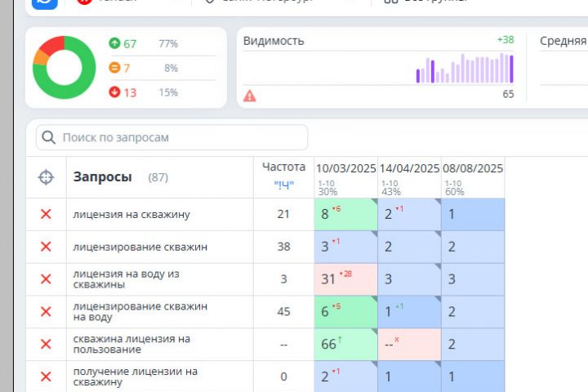588x392 pixels.
Task: Click the orange unchanged icon beside 7
Action: [114, 68]
